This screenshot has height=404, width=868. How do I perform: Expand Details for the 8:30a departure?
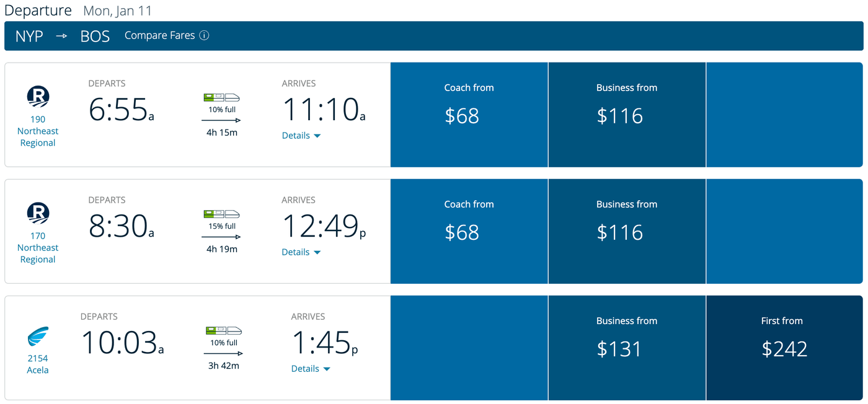coord(301,252)
